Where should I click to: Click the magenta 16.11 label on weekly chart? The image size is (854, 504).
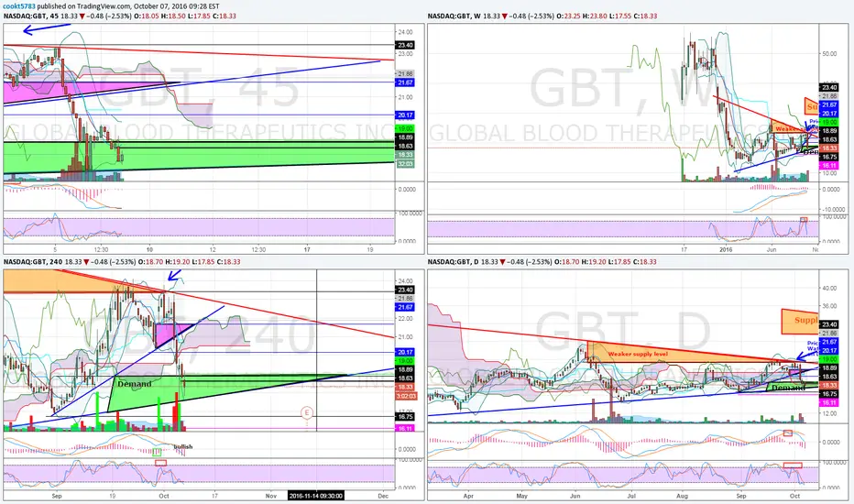(x=829, y=166)
